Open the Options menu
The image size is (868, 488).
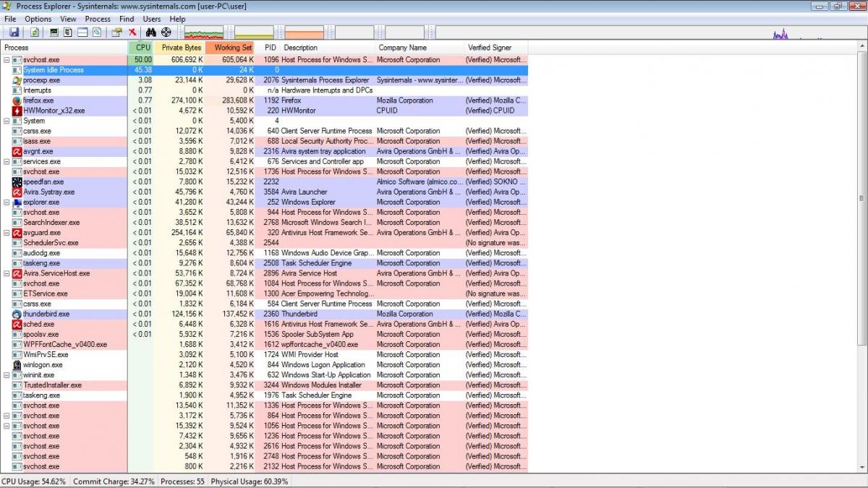(38, 19)
